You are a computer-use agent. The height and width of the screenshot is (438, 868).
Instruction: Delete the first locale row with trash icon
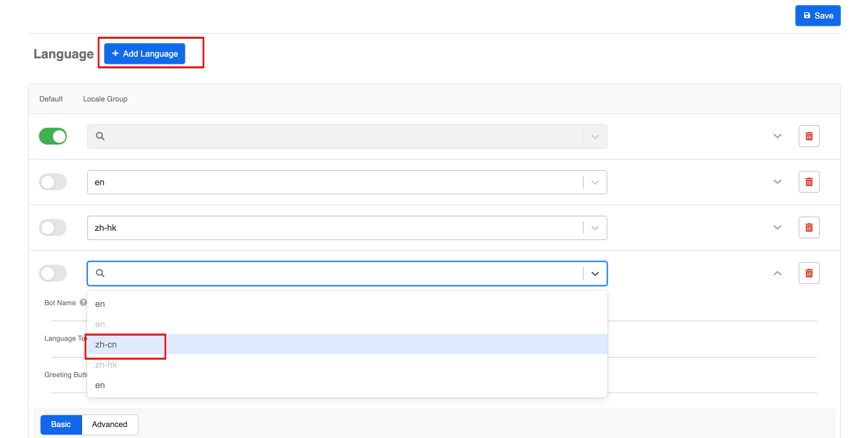[x=809, y=136]
